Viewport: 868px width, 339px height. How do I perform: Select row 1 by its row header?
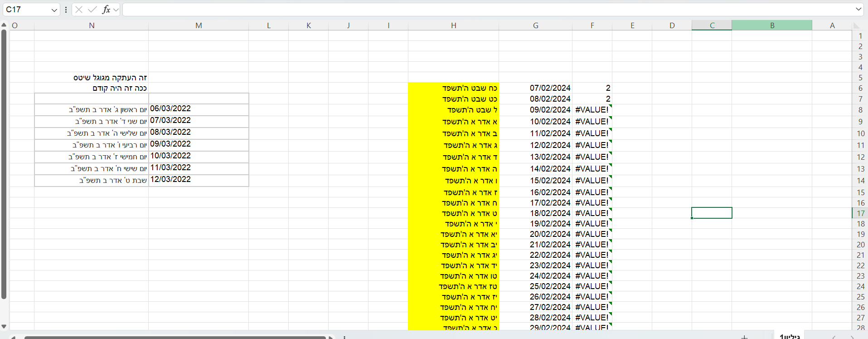(x=860, y=36)
